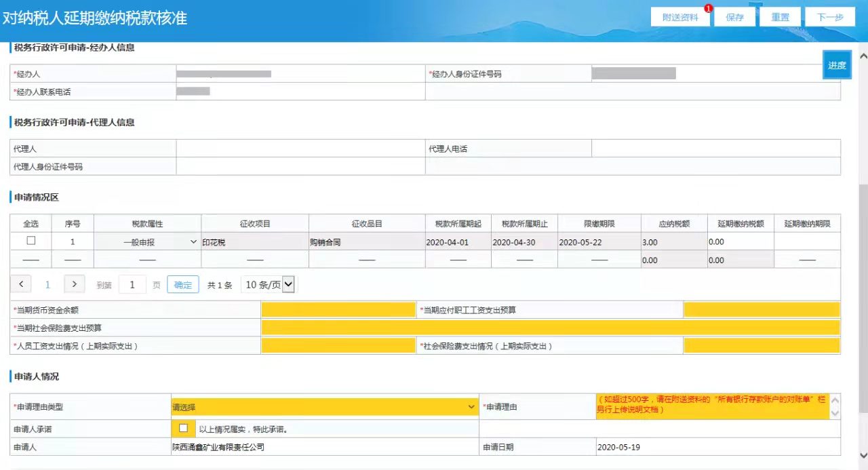This screenshot has height=470, width=868.
Task: Save the form with 保存
Action: tap(734, 16)
